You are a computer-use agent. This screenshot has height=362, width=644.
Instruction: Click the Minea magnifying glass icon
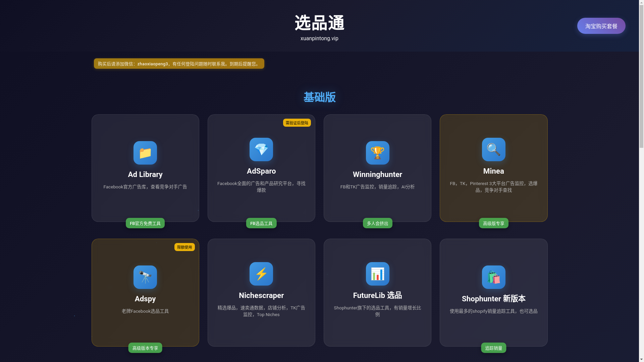click(494, 149)
